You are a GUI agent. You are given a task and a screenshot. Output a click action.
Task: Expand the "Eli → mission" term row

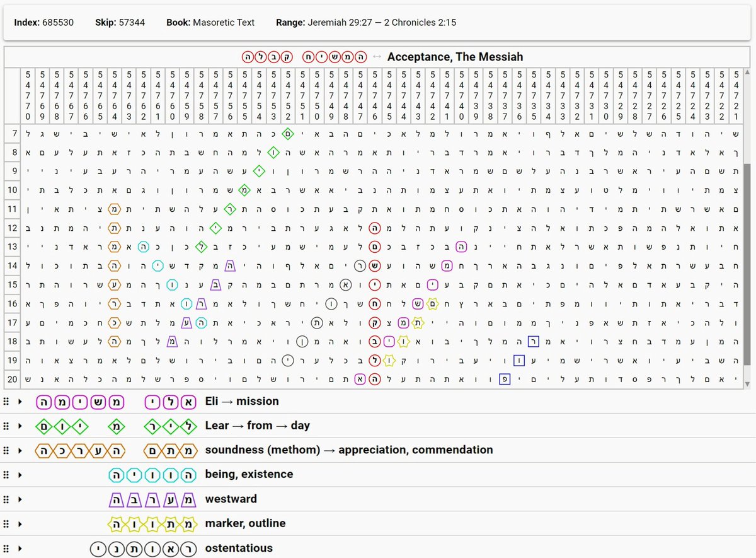[x=20, y=401]
